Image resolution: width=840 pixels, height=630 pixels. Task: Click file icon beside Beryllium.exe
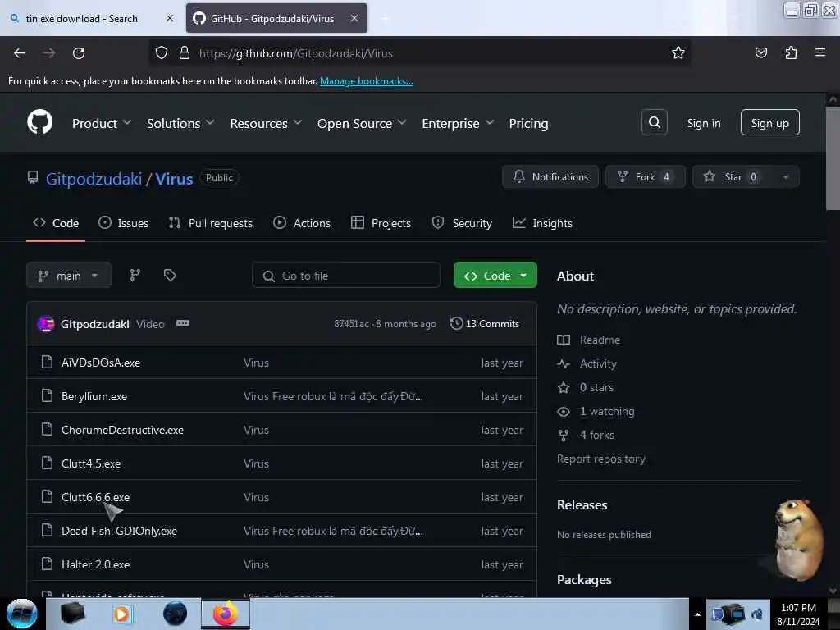point(47,396)
